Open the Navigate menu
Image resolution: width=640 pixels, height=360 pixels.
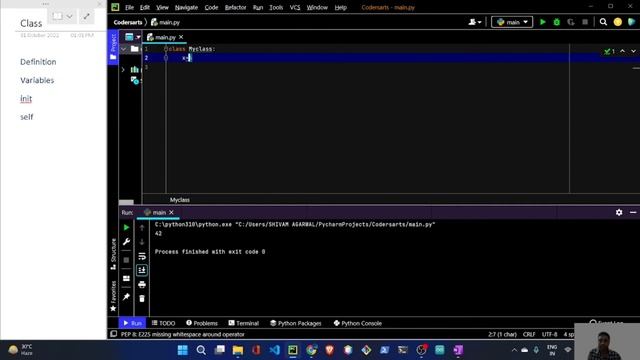(x=186, y=7)
